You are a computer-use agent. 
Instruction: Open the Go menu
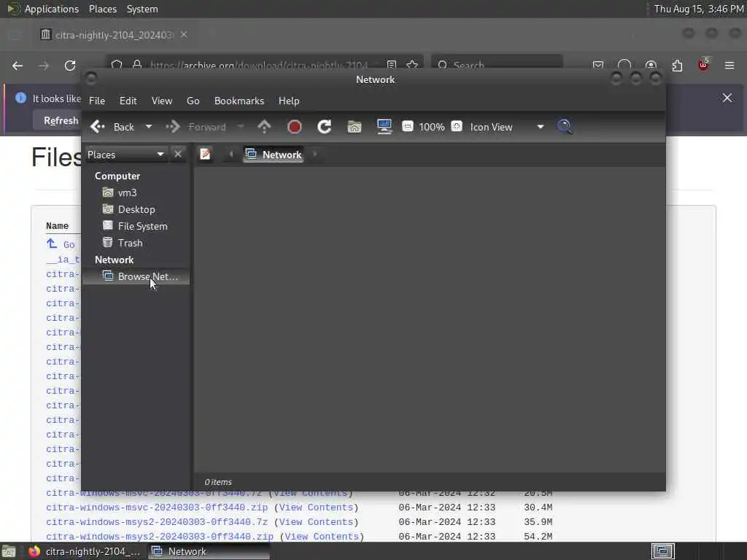193,101
